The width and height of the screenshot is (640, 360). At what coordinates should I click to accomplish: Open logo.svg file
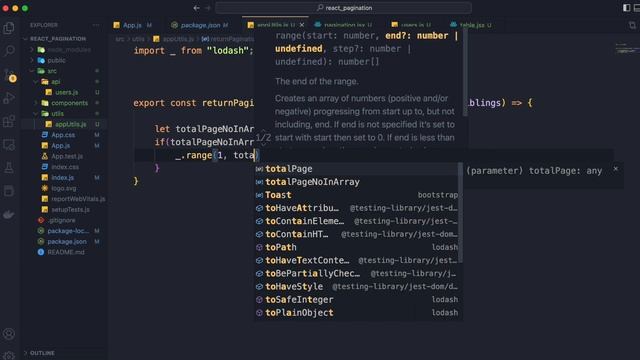64,188
